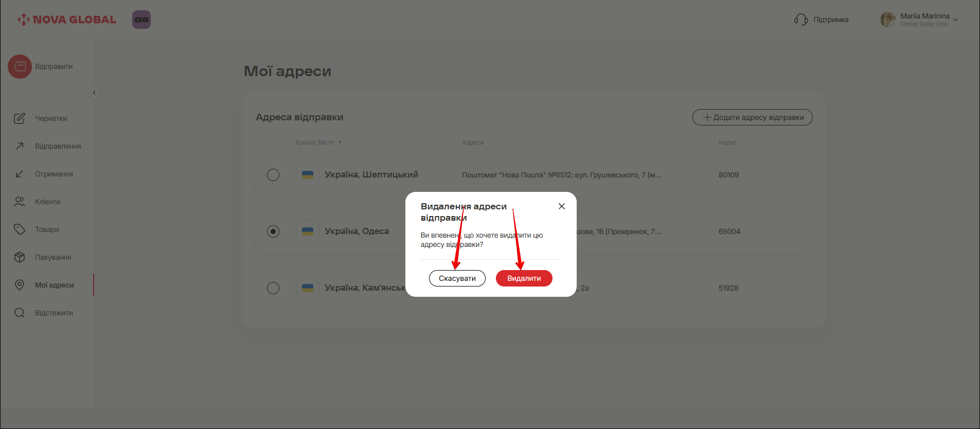The height and width of the screenshot is (429, 980).
Task: Confirm deletion with the Видалити button
Action: (x=524, y=278)
